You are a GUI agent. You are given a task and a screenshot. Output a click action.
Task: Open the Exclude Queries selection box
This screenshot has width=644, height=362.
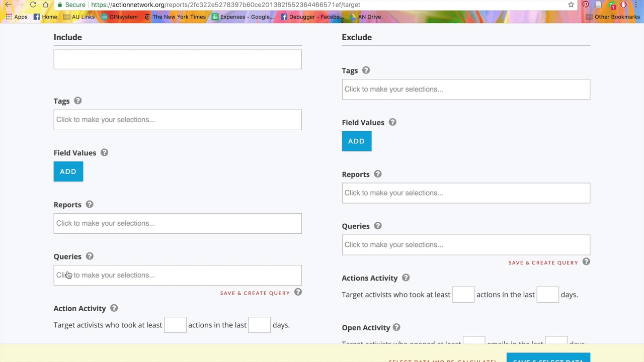pos(466,245)
